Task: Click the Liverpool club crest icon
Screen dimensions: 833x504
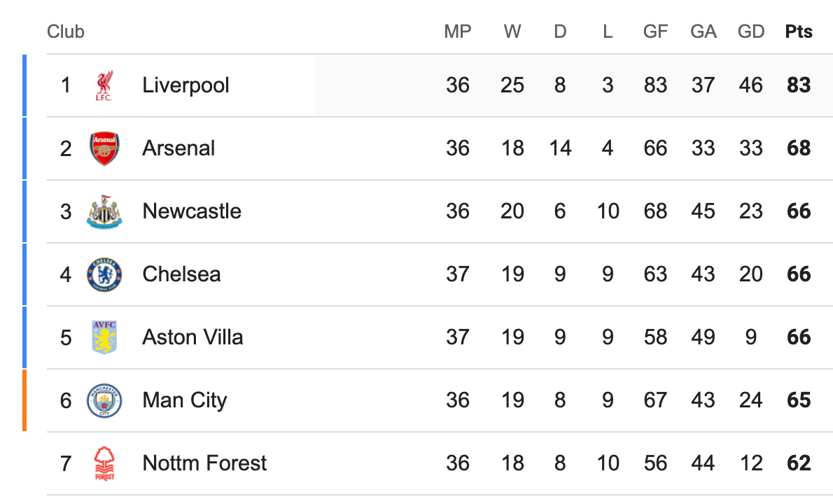Action: (x=104, y=85)
